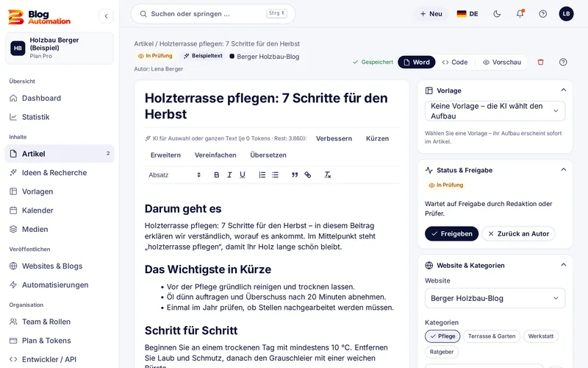Viewport: 588px width, 368px height.
Task: Click the search field Suchen oder springen
Action: tap(213, 14)
